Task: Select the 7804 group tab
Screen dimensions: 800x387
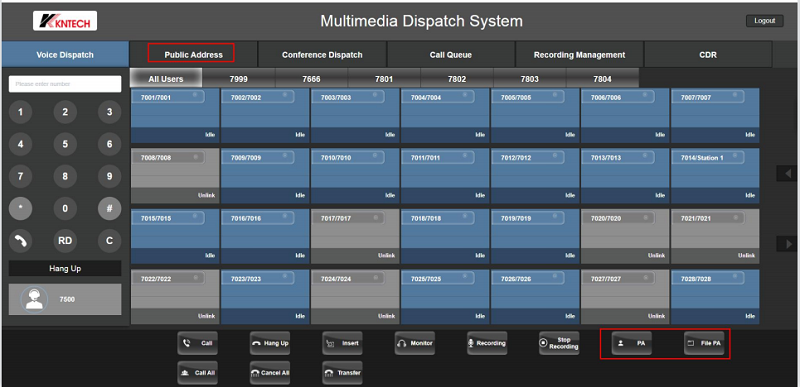Action: coord(602,79)
